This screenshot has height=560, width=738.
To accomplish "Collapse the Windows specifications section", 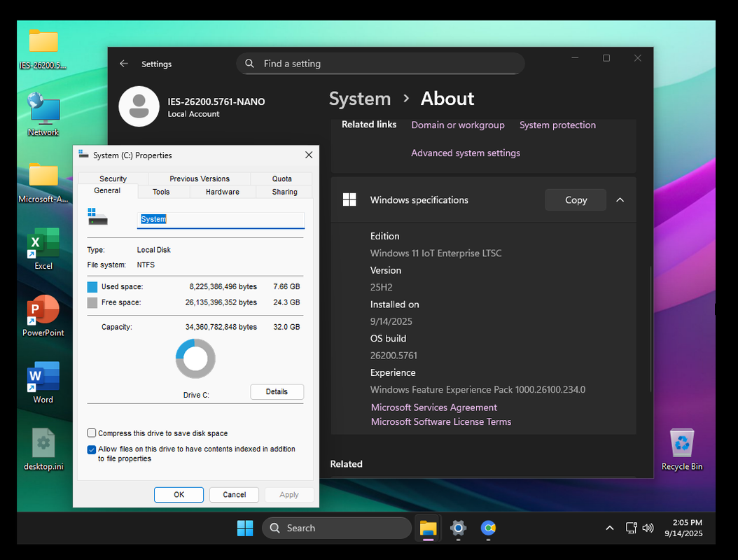I will click(620, 200).
